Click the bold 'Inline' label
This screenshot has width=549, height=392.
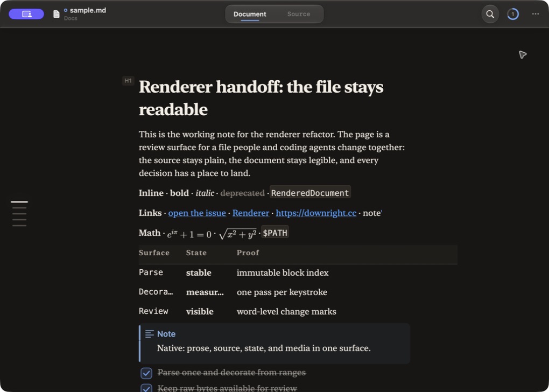point(151,193)
